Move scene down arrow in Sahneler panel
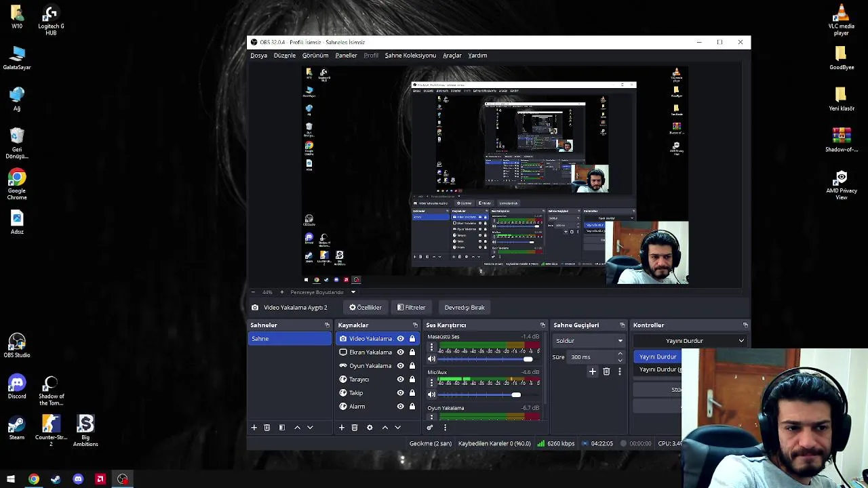 [310, 428]
